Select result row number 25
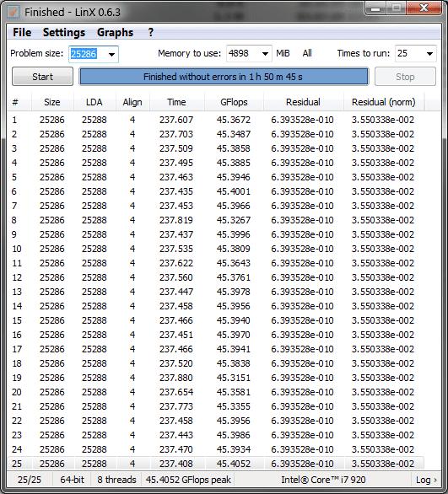 (216, 464)
